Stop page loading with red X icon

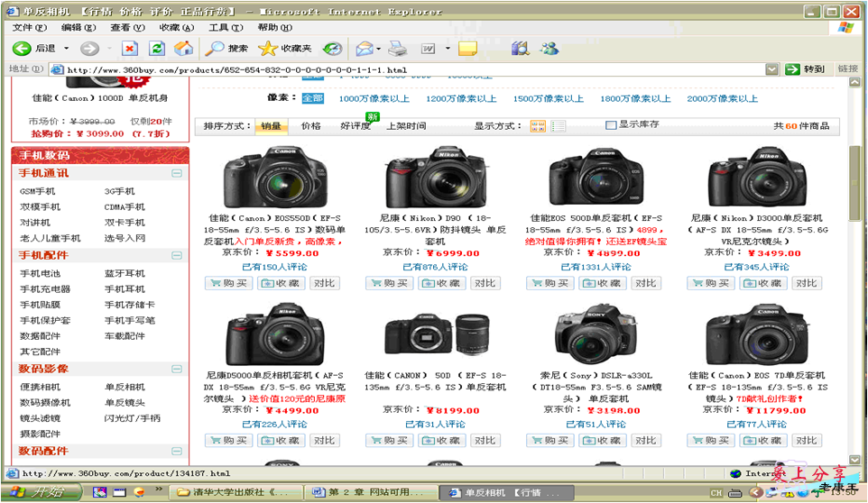[x=130, y=49]
